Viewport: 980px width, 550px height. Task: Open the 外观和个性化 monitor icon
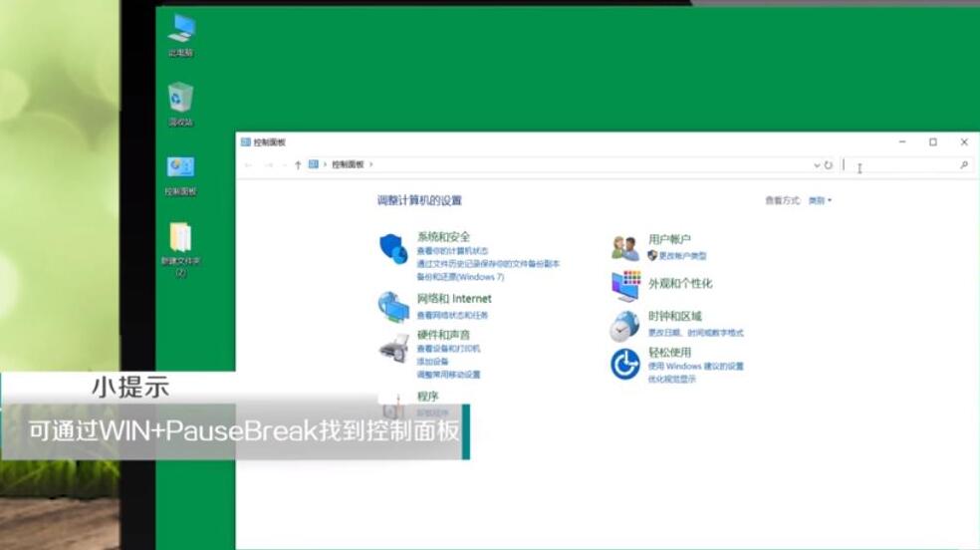click(x=624, y=285)
